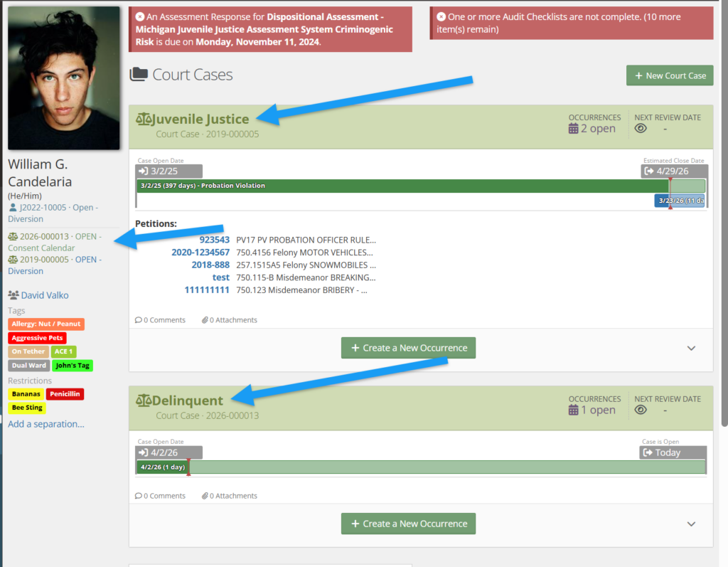Screen dimensions: 728x567
Task: Select the red Aggressive Pets tag
Action: (x=38, y=338)
